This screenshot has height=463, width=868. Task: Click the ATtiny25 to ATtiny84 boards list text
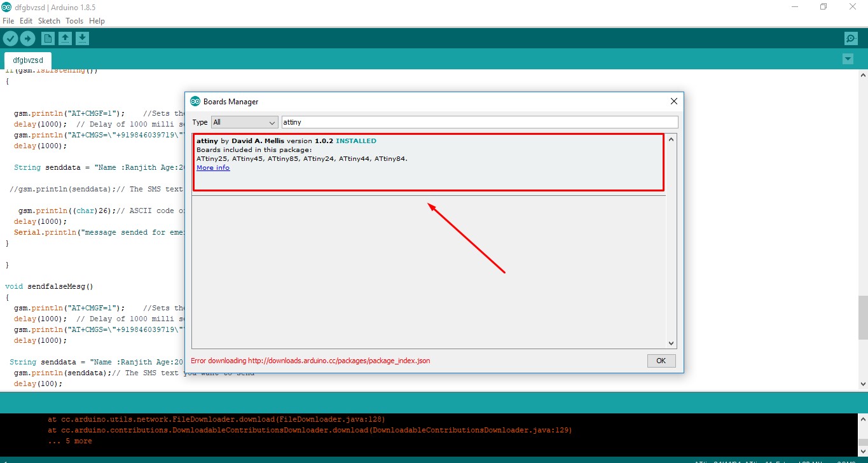coord(302,158)
